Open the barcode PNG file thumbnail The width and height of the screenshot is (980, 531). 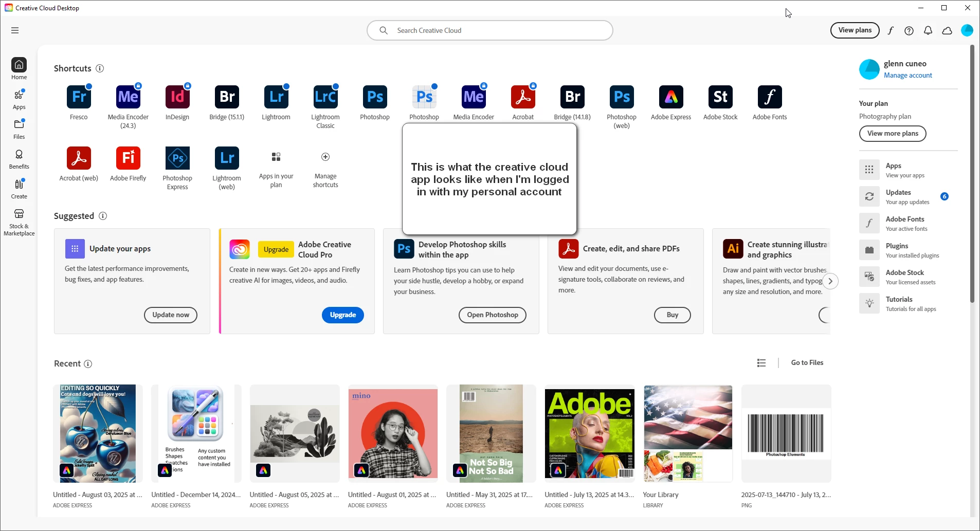(x=786, y=433)
